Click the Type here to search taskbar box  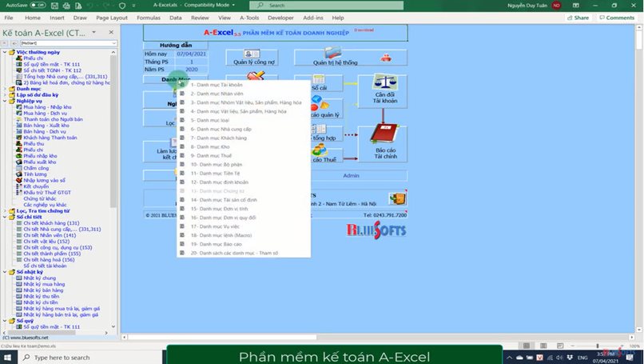92,358
